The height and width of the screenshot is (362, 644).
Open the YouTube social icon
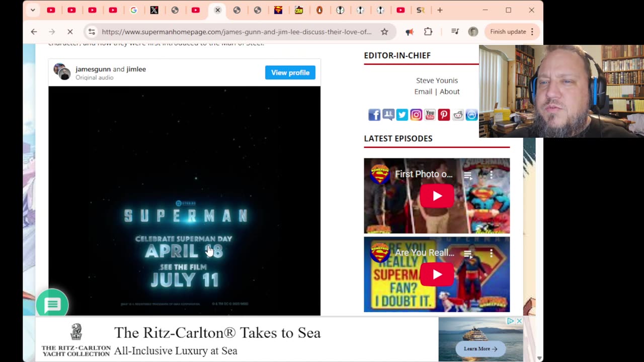(430, 115)
